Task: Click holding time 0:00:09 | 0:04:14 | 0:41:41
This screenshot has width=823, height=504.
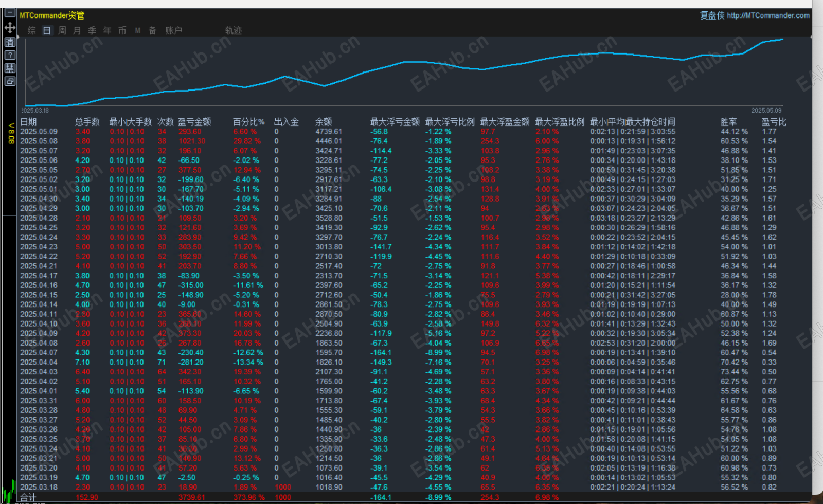Action: coord(633,372)
